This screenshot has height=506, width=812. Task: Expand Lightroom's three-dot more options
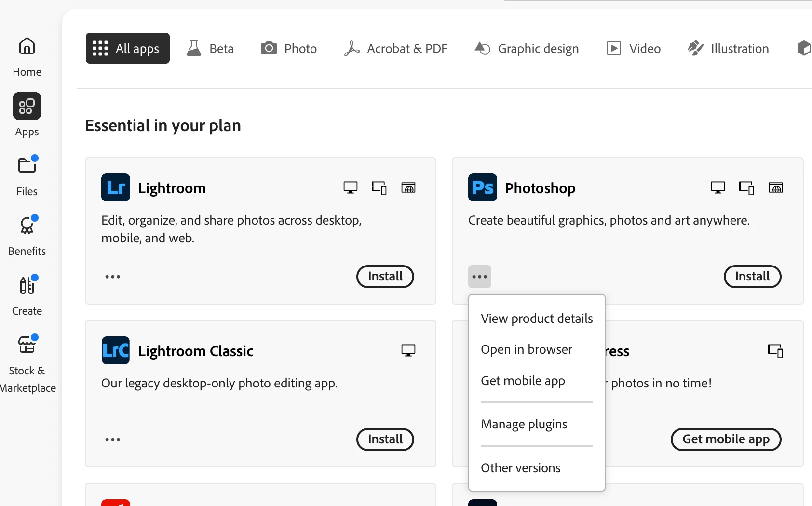(x=113, y=277)
